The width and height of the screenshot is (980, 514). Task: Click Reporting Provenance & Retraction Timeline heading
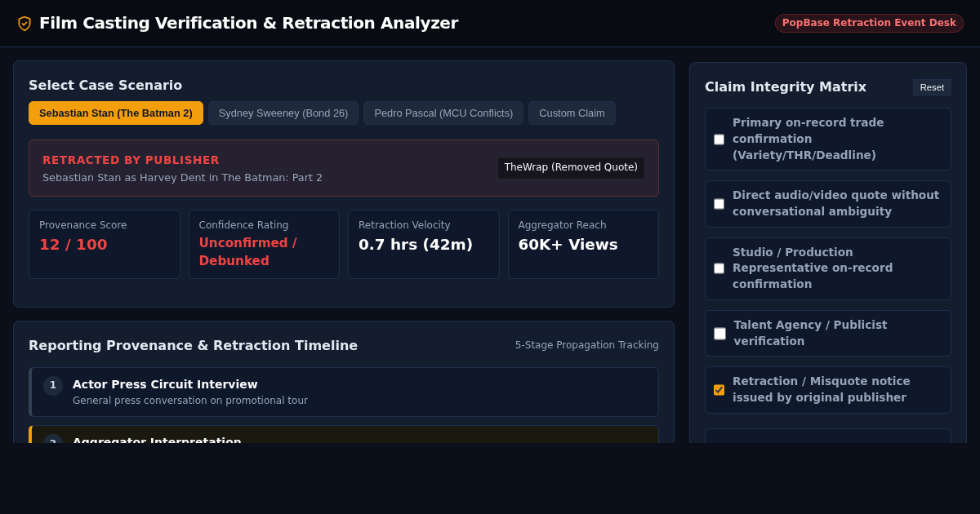click(193, 346)
